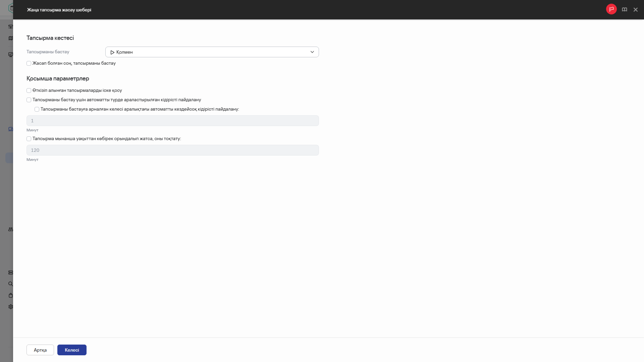Toggle automatic randomized delay checkbox
Image resolution: width=644 pixels, height=362 pixels.
[29, 100]
